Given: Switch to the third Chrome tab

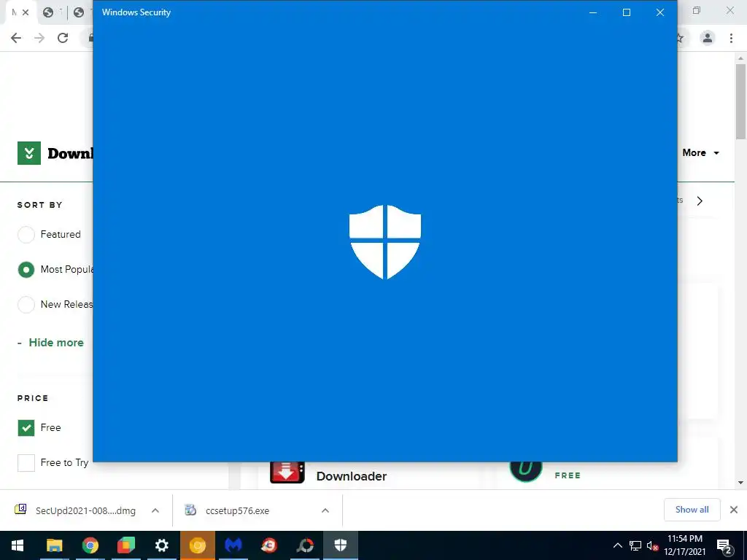Looking at the screenshot, I should [80, 12].
